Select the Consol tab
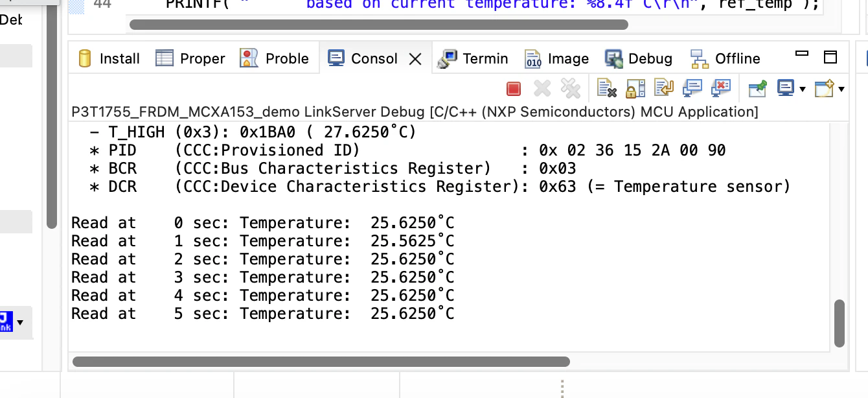Image resolution: width=868 pixels, height=398 pixels. click(363, 58)
